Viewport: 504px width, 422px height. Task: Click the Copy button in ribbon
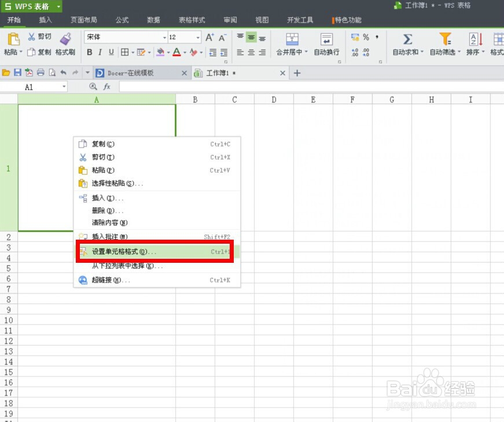(x=39, y=52)
